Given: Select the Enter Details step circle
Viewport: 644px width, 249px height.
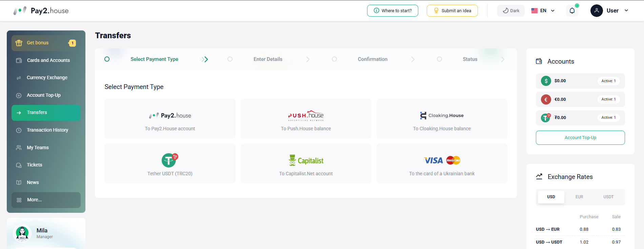Looking at the screenshot, I should point(230,59).
